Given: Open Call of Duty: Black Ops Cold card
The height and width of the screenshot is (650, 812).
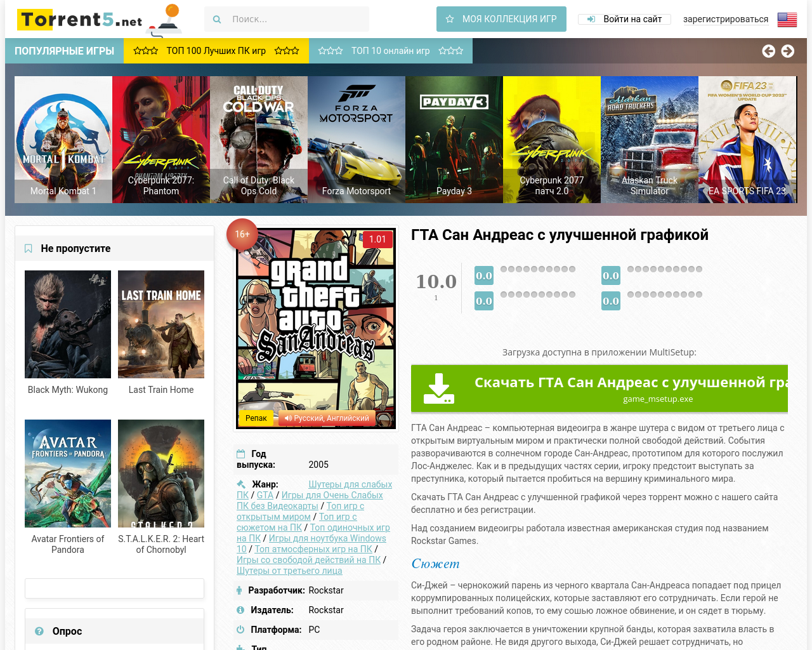Looking at the screenshot, I should pos(259,140).
